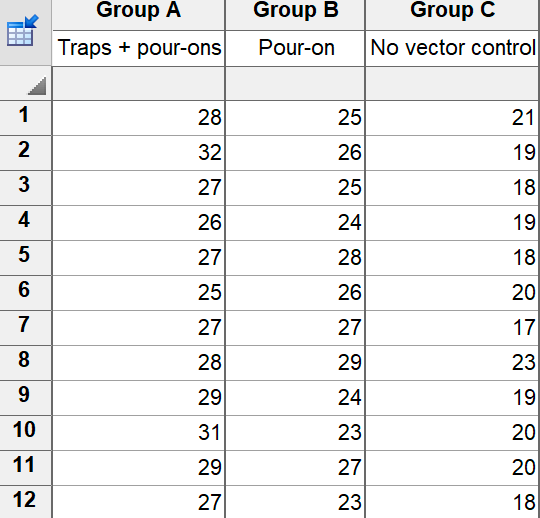Select row 1 header

25,117
